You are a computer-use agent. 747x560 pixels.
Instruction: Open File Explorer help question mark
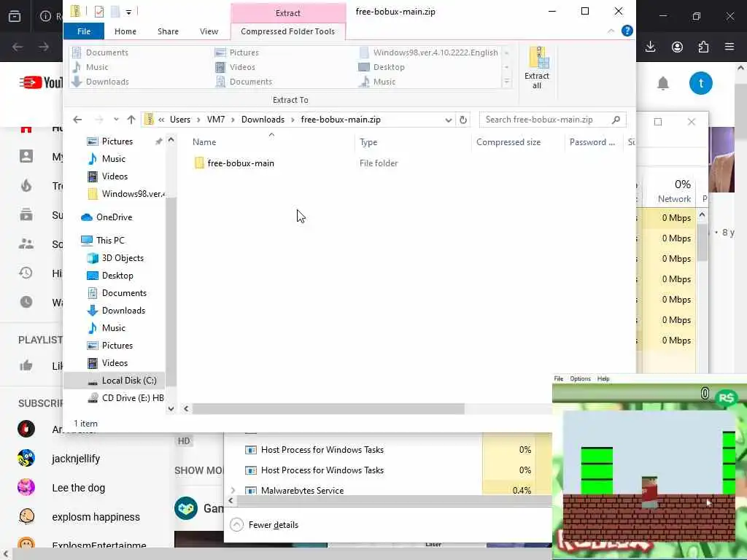click(x=627, y=31)
